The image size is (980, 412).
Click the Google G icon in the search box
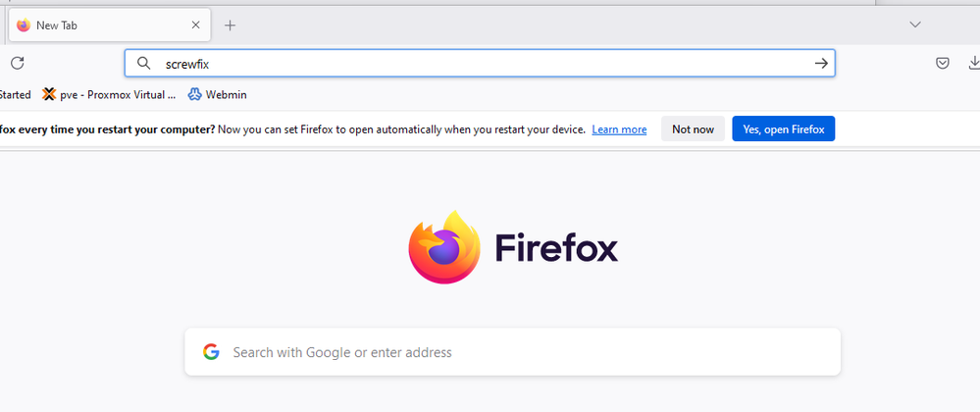pyautogui.click(x=211, y=352)
